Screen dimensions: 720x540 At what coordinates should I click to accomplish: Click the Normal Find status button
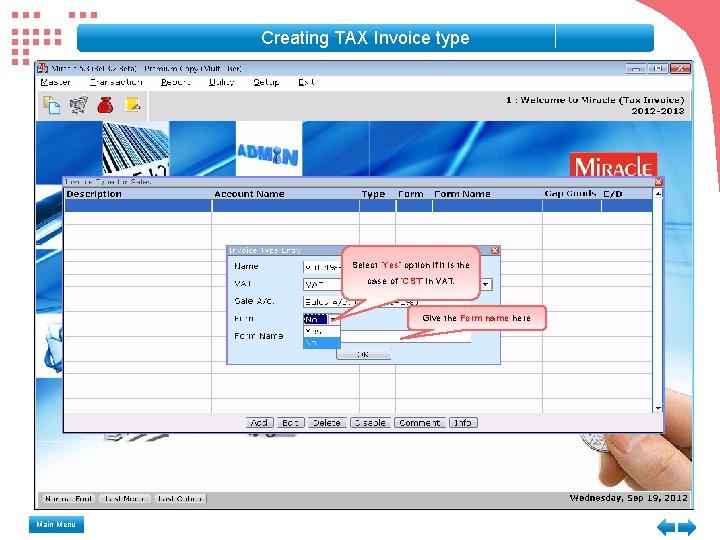click(x=69, y=498)
